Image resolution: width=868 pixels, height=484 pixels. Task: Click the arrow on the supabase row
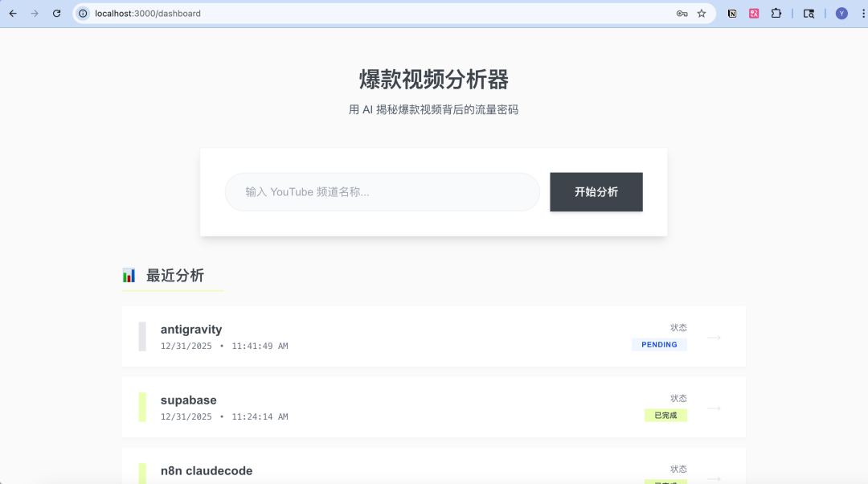pyautogui.click(x=714, y=408)
